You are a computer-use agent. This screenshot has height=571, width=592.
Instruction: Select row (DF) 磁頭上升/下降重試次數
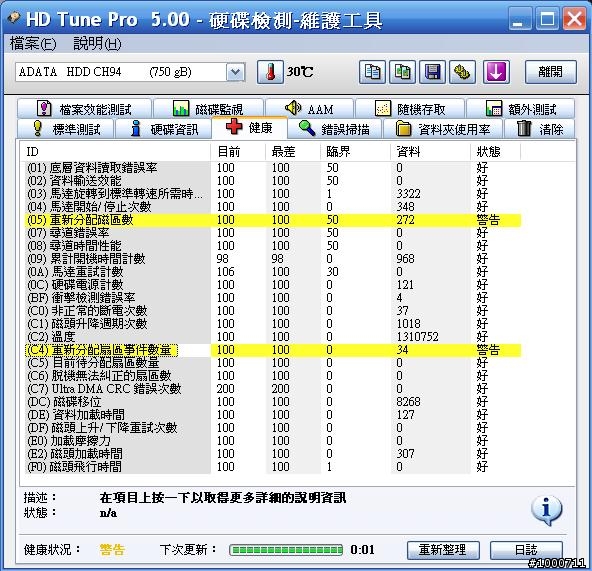point(273,428)
